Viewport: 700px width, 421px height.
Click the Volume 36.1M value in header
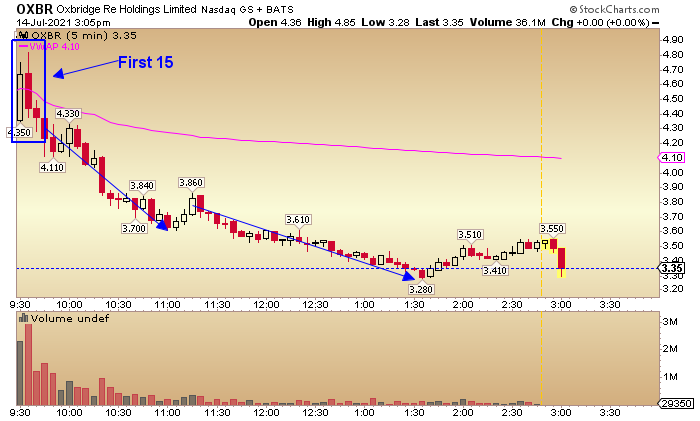tap(507, 22)
